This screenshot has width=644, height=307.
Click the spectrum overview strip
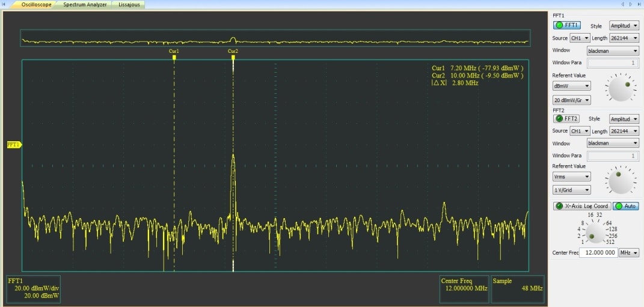coord(275,38)
